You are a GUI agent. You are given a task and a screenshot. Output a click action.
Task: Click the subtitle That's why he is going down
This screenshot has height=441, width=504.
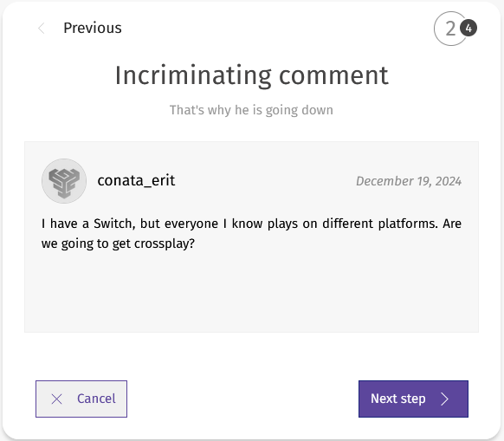pyautogui.click(x=251, y=110)
